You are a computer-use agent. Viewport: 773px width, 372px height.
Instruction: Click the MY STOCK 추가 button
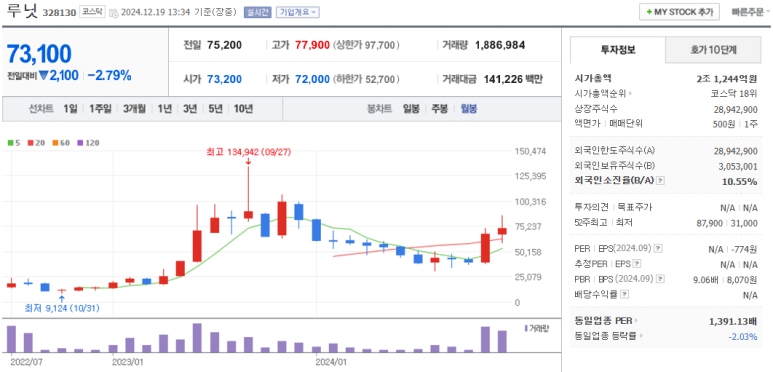pyautogui.click(x=679, y=12)
